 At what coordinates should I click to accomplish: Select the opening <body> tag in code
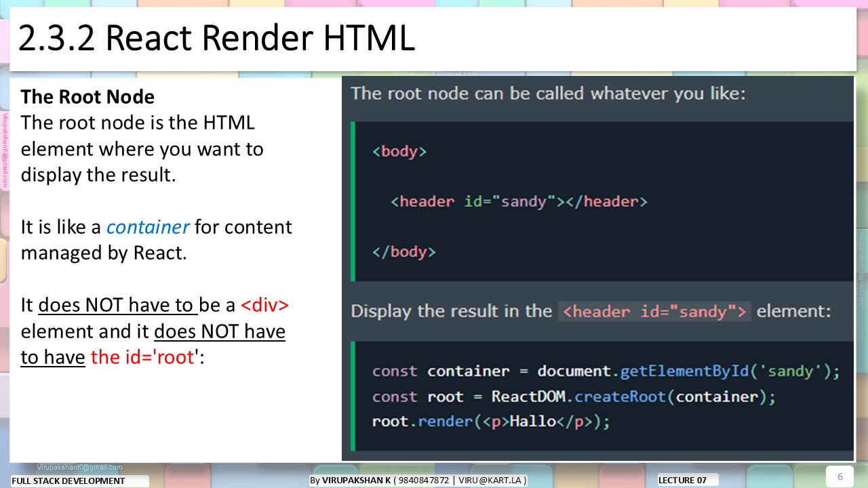click(399, 151)
